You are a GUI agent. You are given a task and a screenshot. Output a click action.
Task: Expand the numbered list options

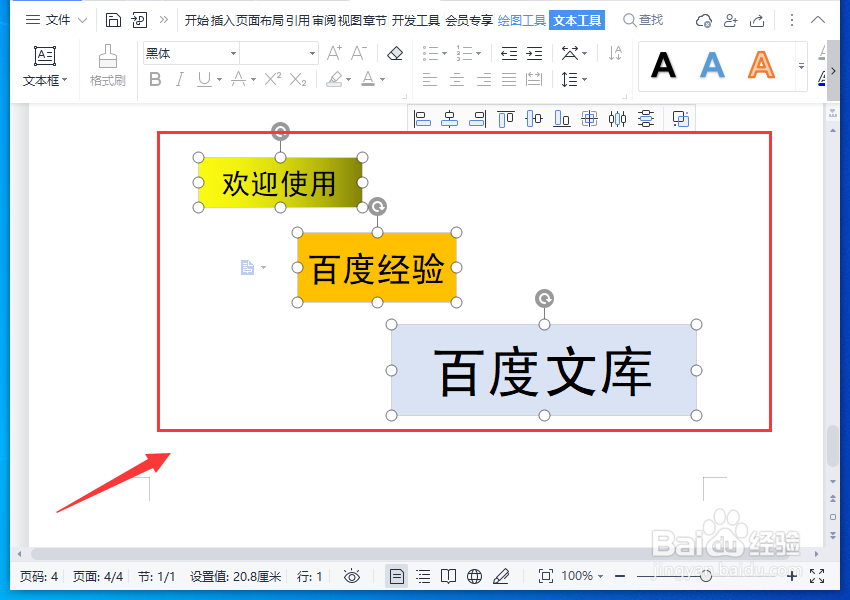[478, 53]
